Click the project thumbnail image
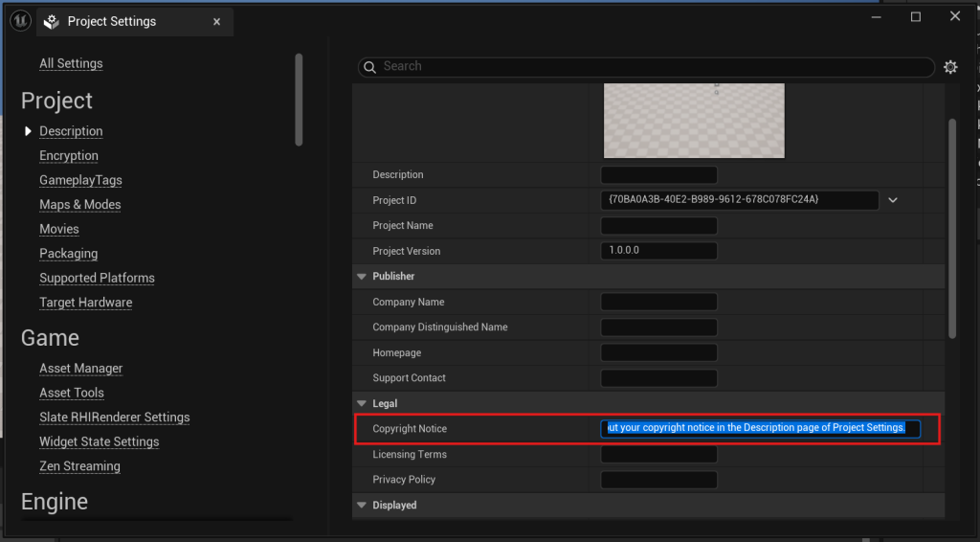This screenshot has width=980, height=542. (694, 121)
